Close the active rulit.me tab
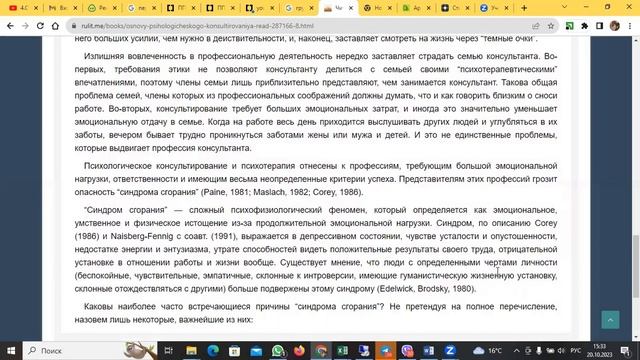 tap(351, 8)
